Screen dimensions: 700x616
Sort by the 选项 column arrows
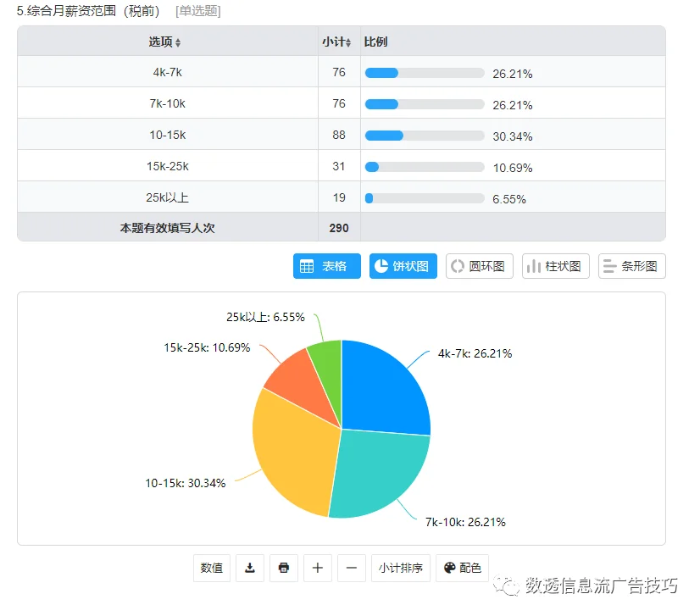pos(178,42)
